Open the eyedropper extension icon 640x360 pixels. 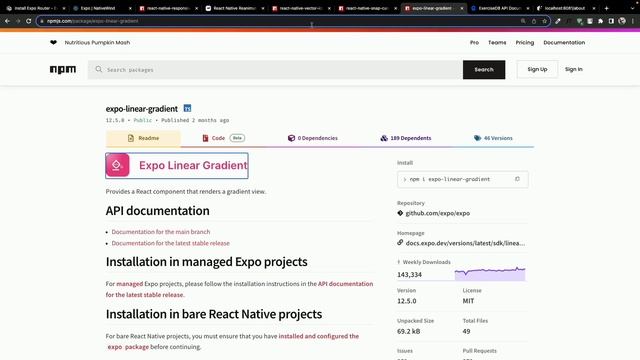point(558,21)
